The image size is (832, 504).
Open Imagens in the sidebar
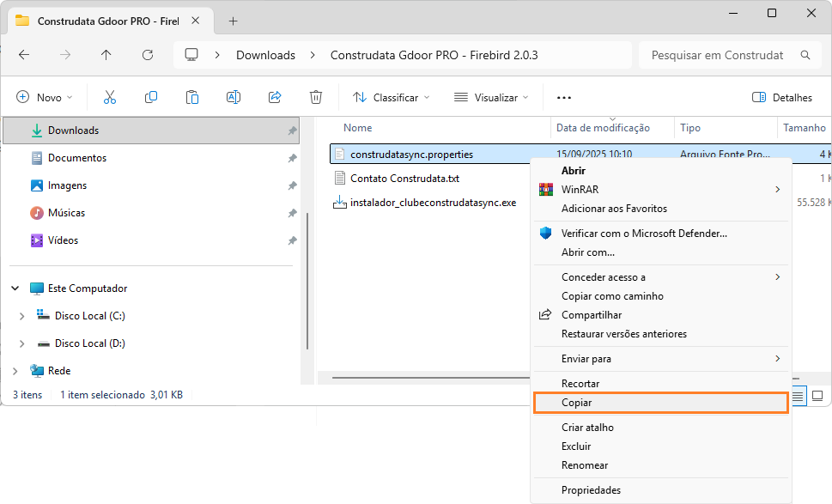(67, 185)
